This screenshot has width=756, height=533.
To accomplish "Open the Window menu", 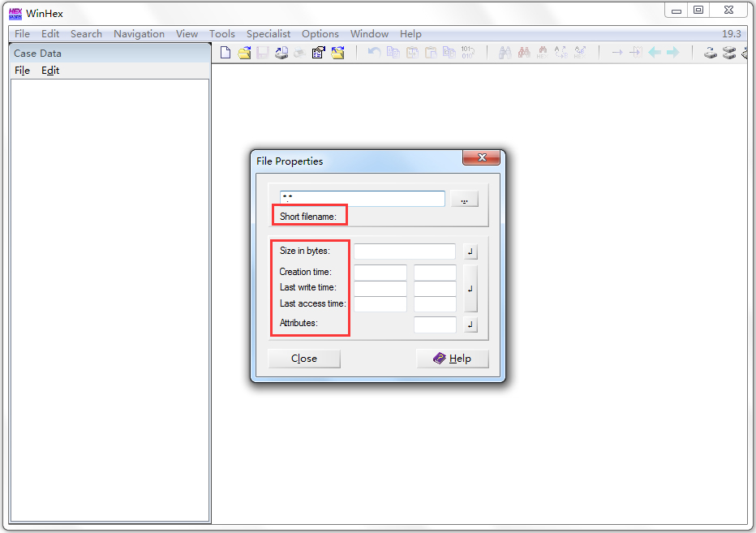I will point(369,34).
